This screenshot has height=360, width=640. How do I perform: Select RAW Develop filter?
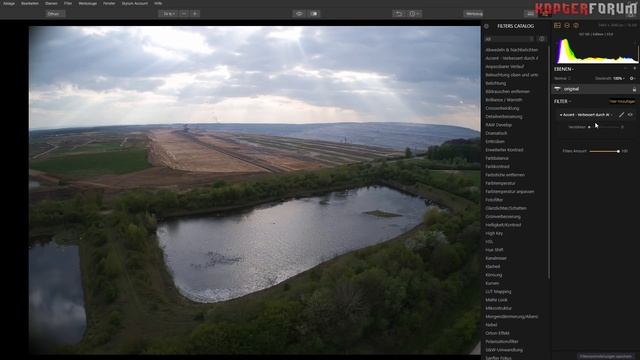[x=498, y=125]
